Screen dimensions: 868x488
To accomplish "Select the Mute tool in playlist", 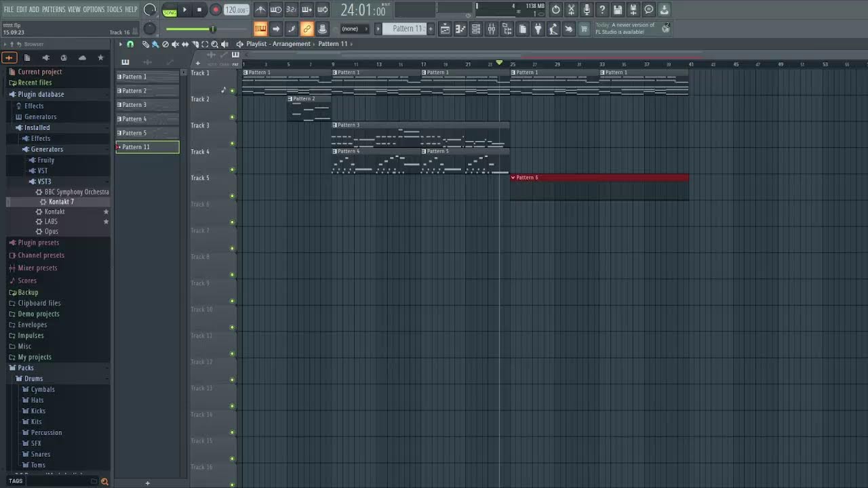I will 175,44.
